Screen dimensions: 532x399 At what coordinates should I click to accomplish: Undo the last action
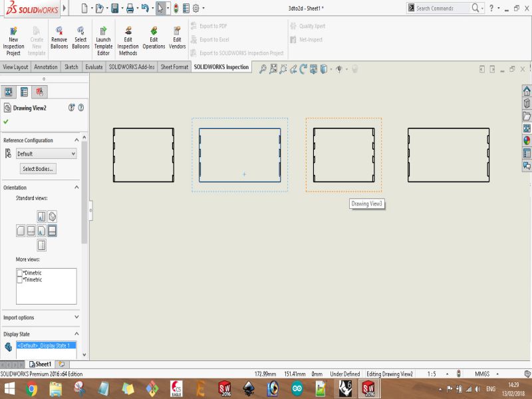[x=145, y=8]
